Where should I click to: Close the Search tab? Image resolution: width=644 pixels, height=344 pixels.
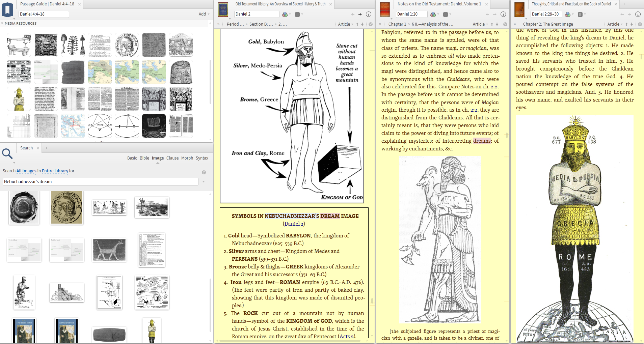pos(38,148)
